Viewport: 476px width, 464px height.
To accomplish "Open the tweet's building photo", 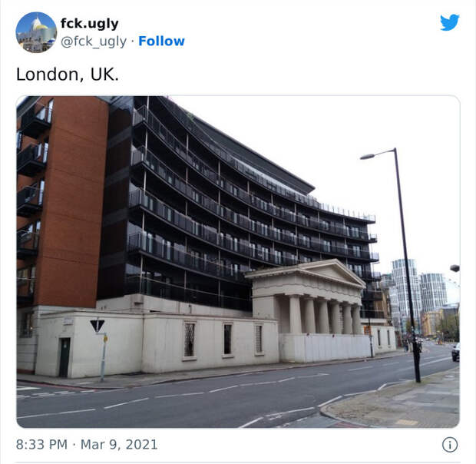I will pos(238,262).
